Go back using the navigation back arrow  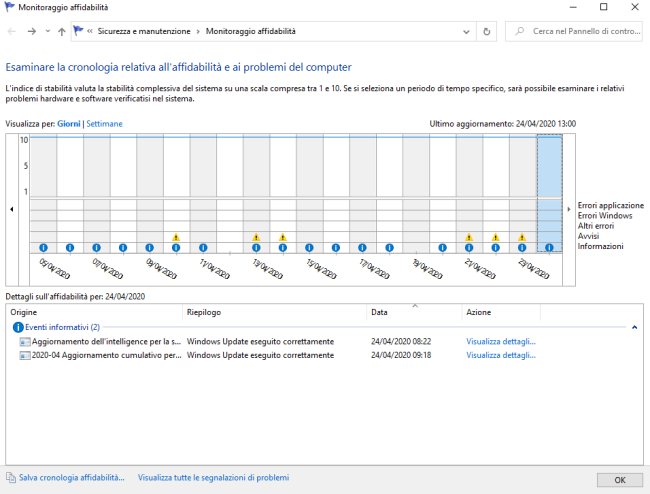point(12,31)
